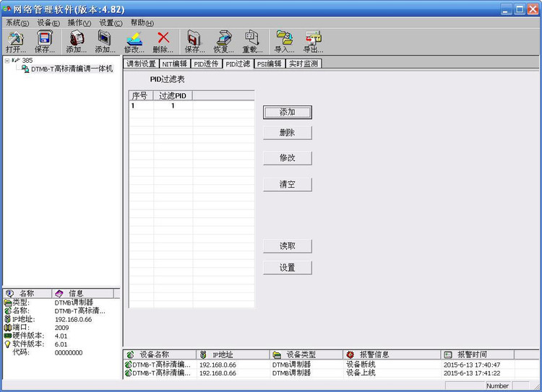Click the 添加 button beside PID table
This screenshot has width=542, height=392.
pyautogui.click(x=287, y=112)
